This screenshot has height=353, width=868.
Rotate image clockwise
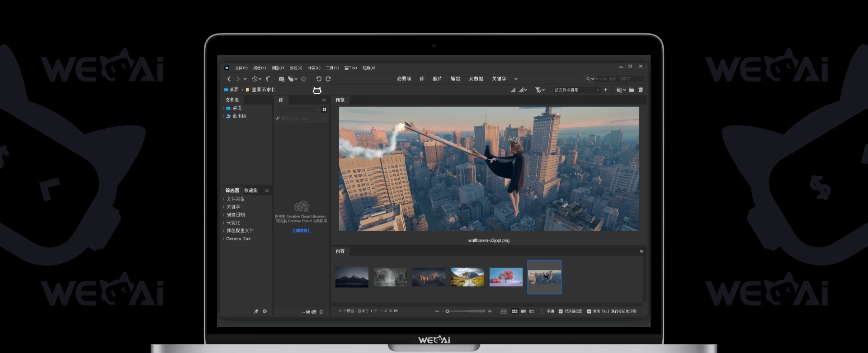328,79
